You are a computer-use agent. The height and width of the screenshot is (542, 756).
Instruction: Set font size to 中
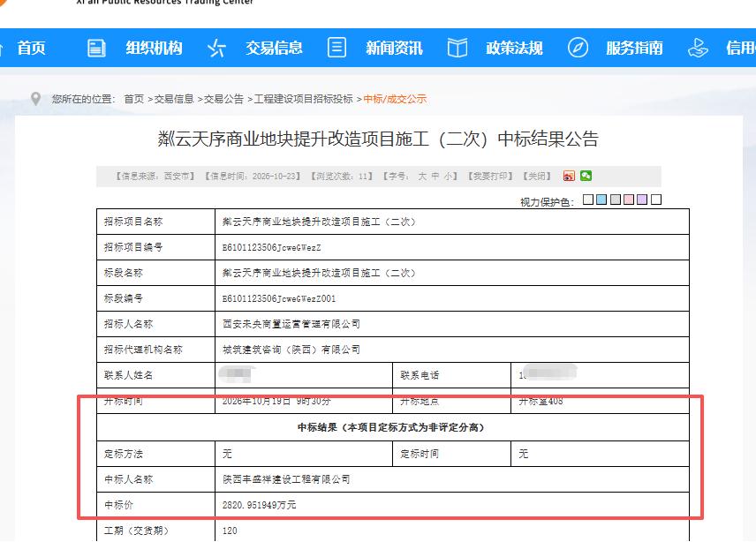coord(435,177)
